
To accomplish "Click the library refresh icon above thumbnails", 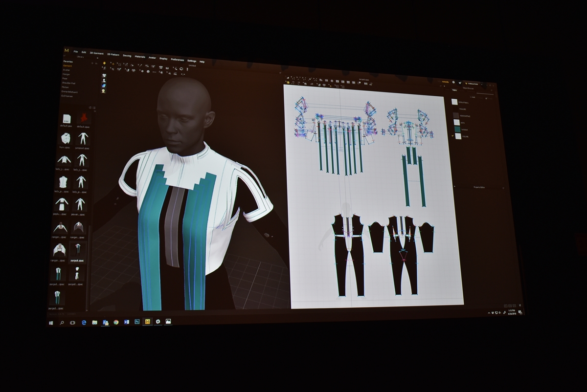I will click(x=90, y=108).
